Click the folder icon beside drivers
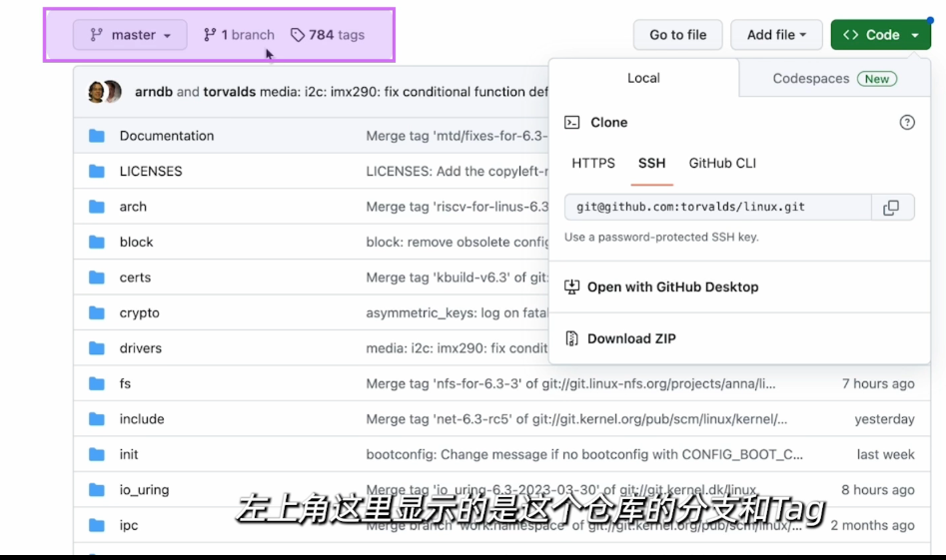The width and height of the screenshot is (946, 560). point(97,348)
